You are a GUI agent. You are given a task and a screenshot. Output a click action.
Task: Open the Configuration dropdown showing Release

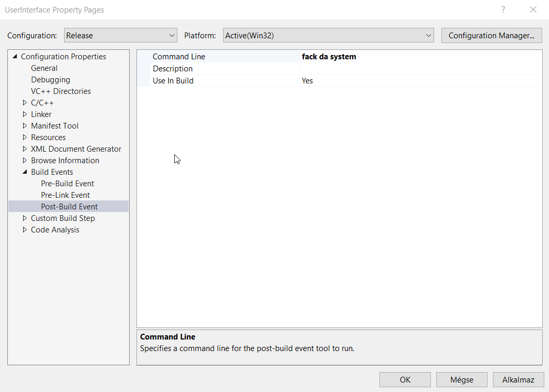point(120,36)
